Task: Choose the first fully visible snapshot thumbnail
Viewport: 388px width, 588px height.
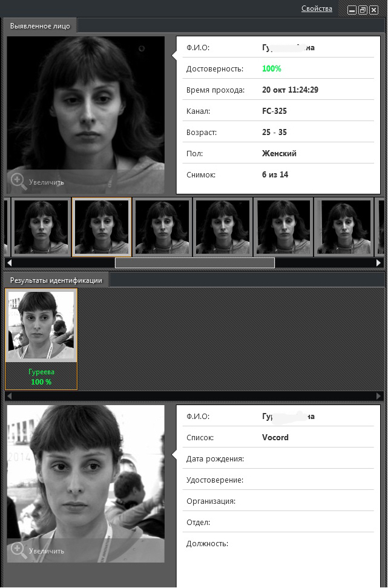Action: pyautogui.click(x=41, y=226)
